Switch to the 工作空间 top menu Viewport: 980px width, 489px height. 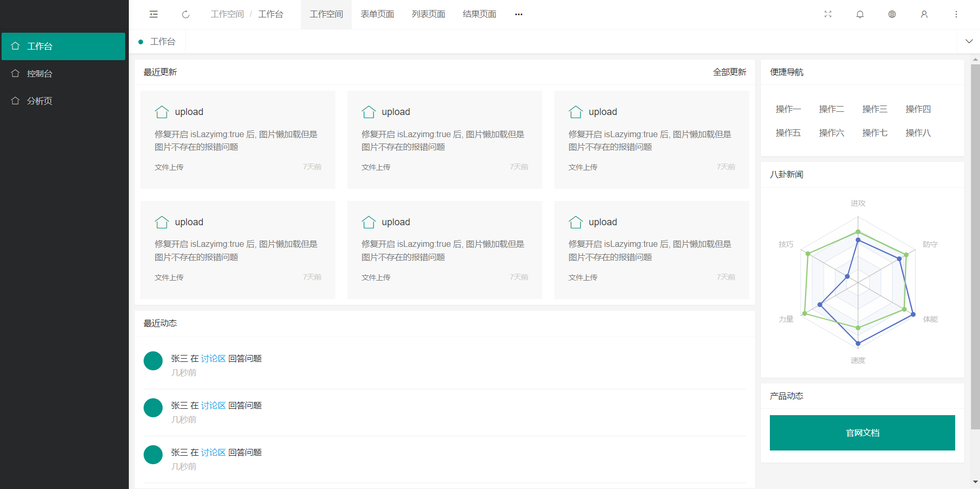point(326,14)
